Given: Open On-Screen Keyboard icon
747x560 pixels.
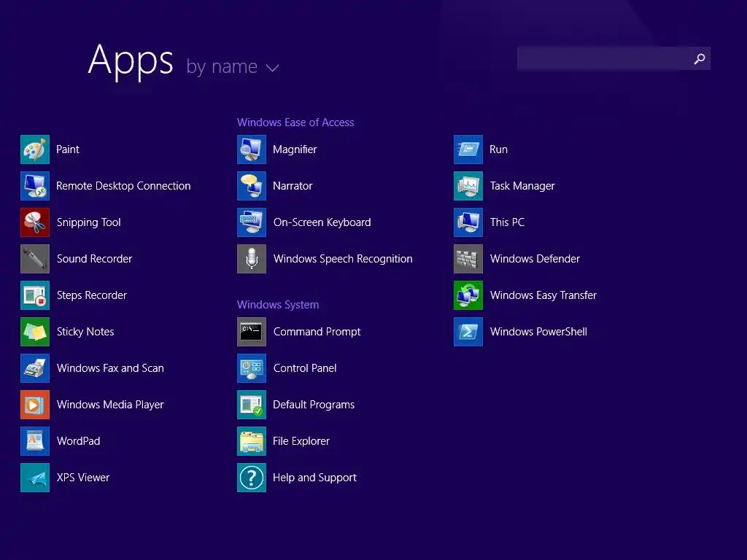Looking at the screenshot, I should [252, 222].
